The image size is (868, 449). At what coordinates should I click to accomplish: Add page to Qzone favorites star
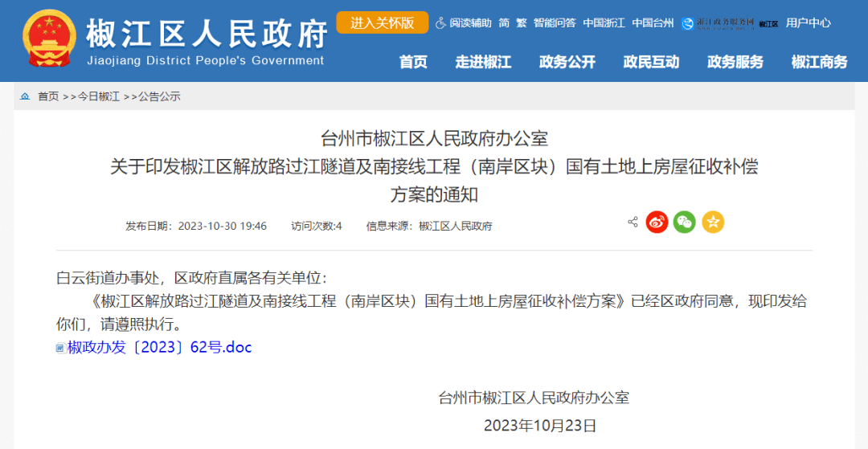point(713,222)
